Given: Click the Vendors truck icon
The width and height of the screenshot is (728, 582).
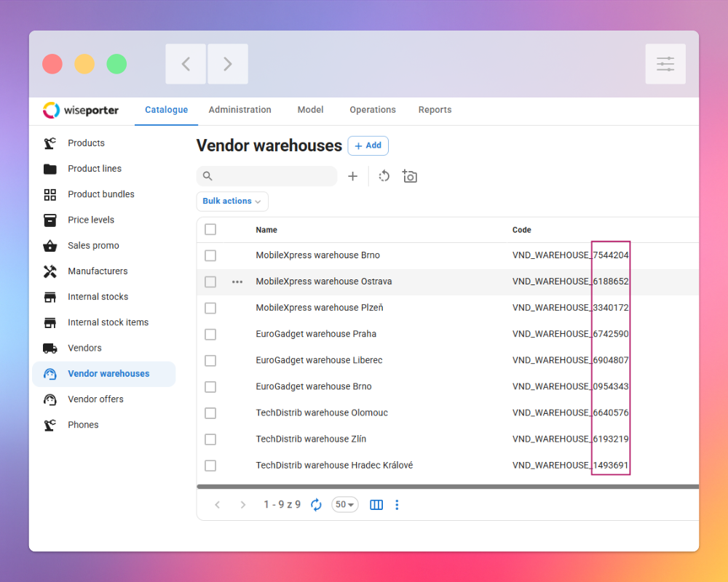Looking at the screenshot, I should click(x=50, y=348).
